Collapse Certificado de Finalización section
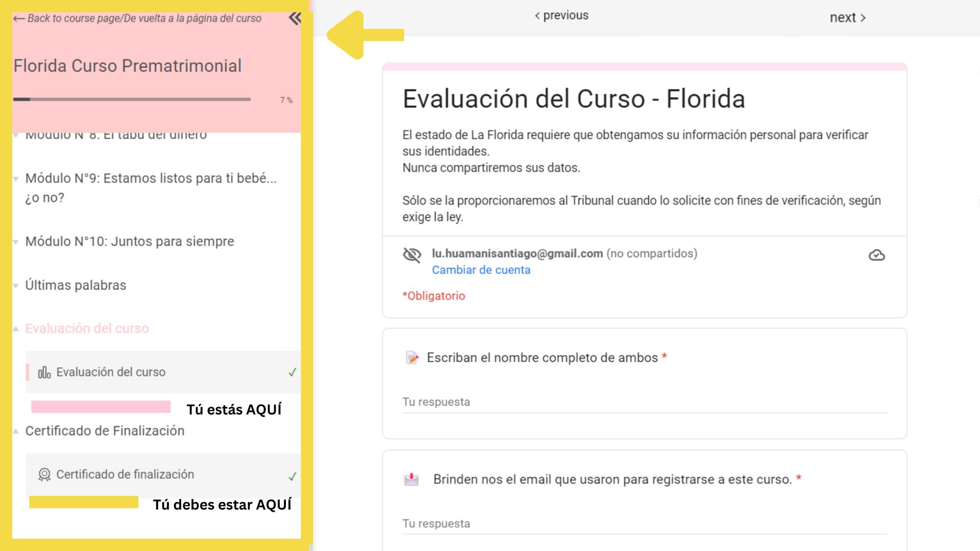Screen dimensions: 980x551 click(x=105, y=431)
